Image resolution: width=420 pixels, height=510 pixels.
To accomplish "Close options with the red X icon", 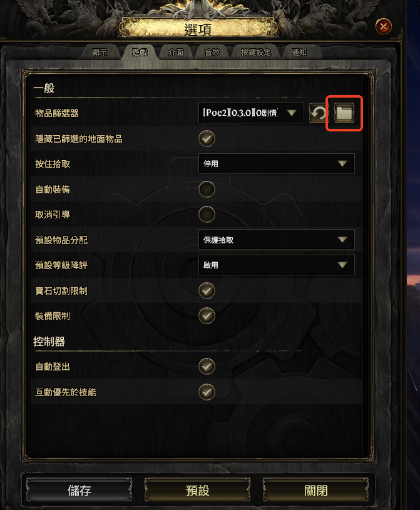I will (384, 26).
